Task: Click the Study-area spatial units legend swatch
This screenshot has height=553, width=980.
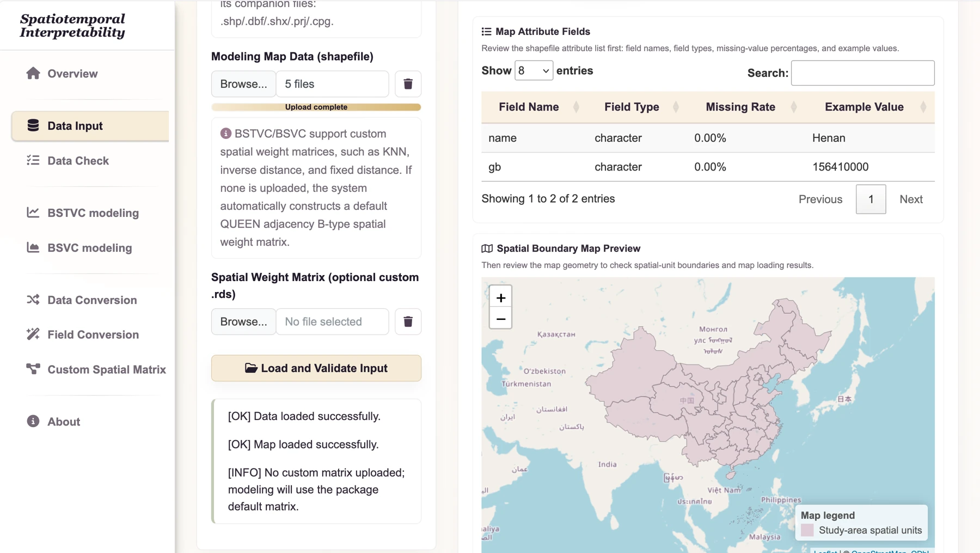Action: (x=807, y=530)
